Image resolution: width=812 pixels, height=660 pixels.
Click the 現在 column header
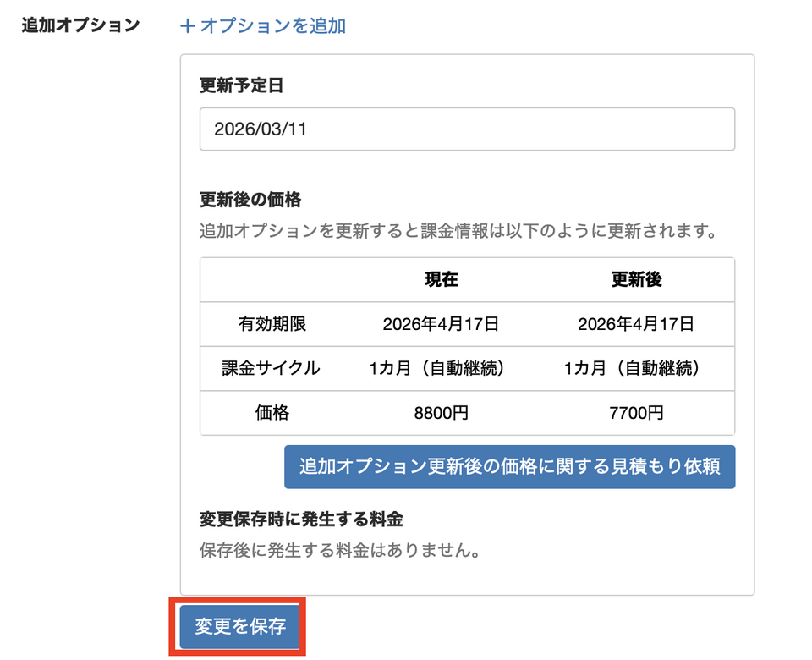[x=442, y=280]
